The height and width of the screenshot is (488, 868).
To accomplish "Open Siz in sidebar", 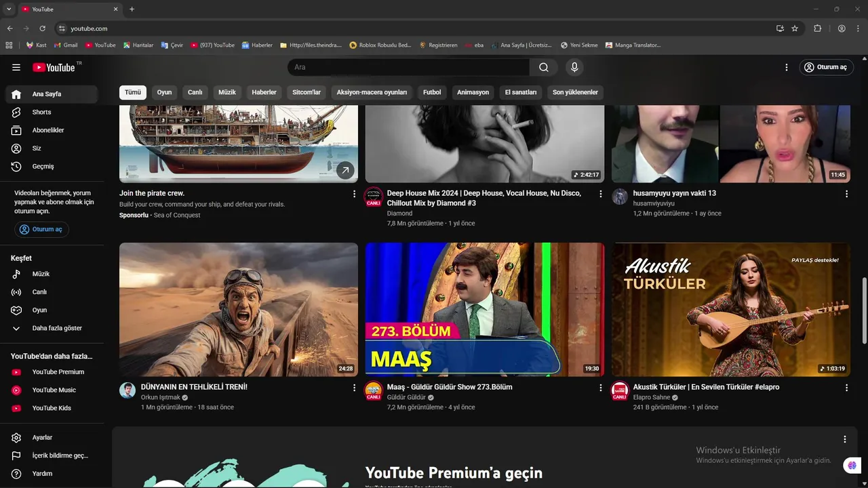I will pos(52,148).
